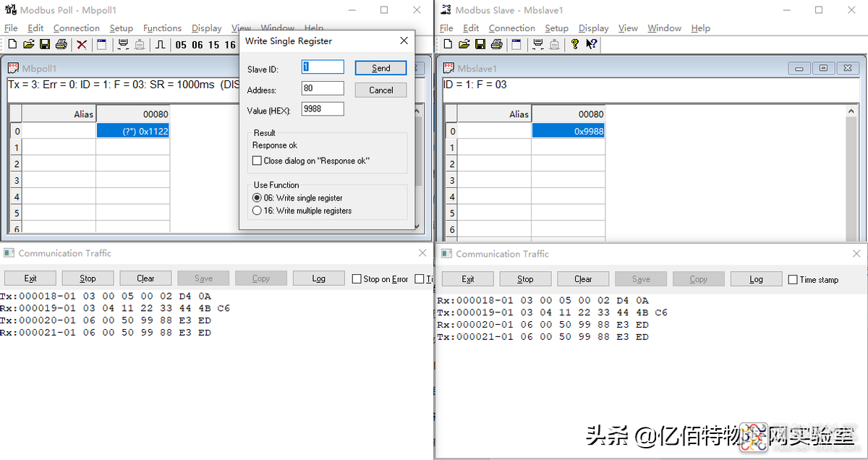Click Cancel button in Write Single Register

(x=380, y=90)
